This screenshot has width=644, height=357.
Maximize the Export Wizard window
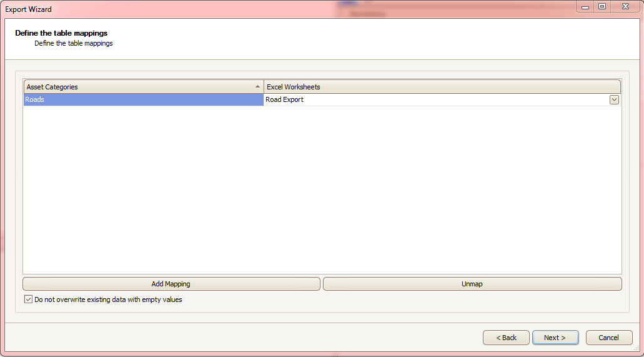coord(602,7)
